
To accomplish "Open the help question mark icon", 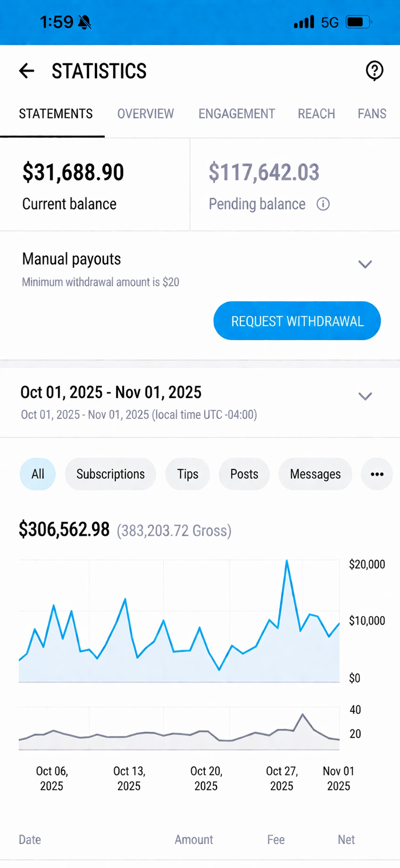I will 375,71.
